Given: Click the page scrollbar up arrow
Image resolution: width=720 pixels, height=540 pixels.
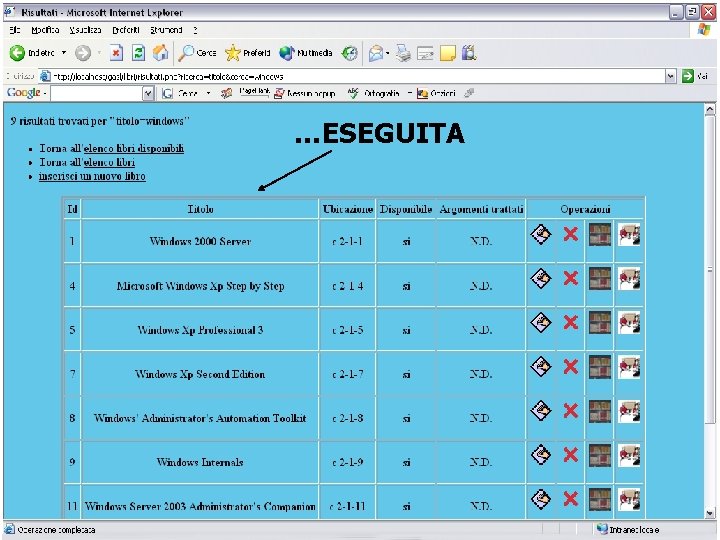Looking at the screenshot, I should pyautogui.click(x=709, y=109).
